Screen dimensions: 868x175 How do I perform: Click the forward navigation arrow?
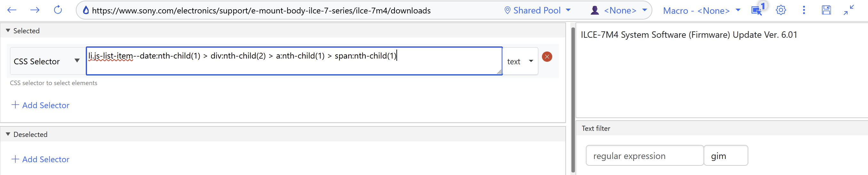(x=35, y=10)
